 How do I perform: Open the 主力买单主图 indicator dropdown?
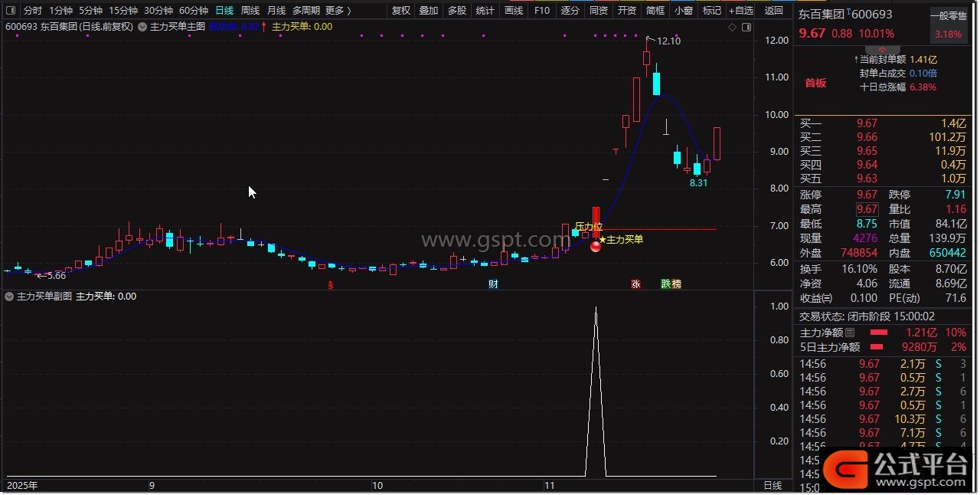142,27
